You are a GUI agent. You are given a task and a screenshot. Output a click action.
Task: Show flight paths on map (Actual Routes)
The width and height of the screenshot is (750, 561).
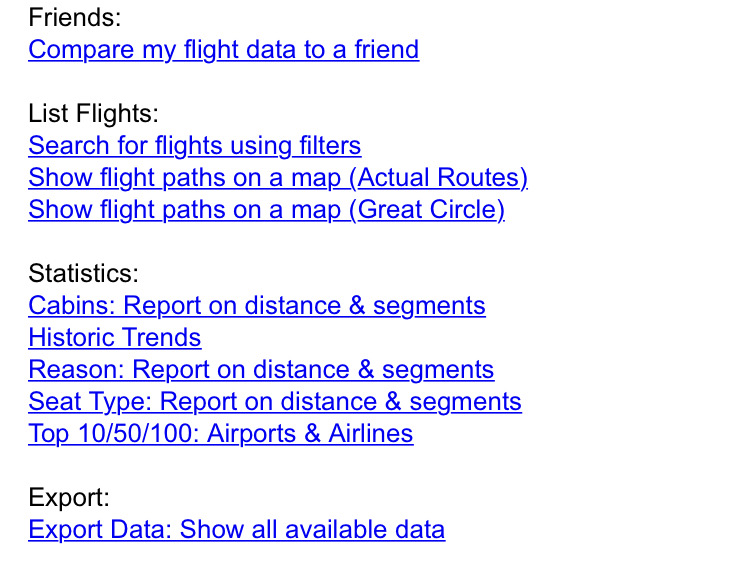(277, 177)
